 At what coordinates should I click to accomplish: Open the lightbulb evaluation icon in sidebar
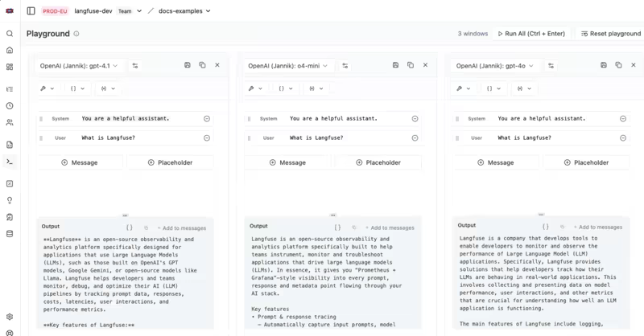[x=10, y=200]
